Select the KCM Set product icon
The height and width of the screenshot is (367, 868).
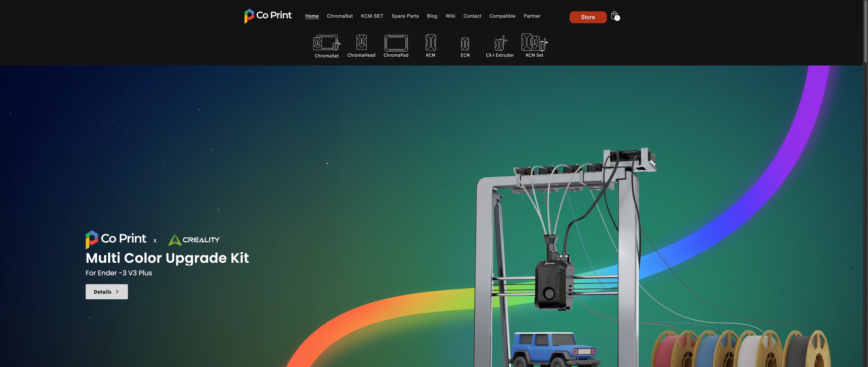(534, 42)
